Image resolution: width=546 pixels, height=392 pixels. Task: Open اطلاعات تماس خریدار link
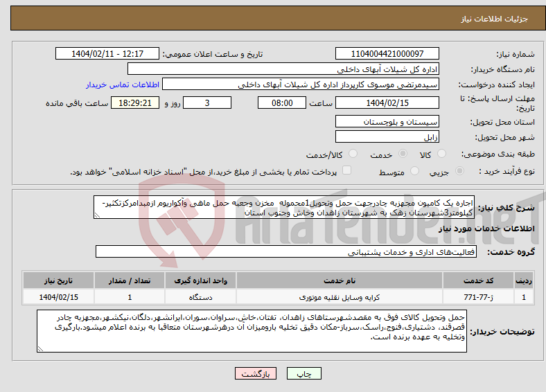(x=123, y=84)
